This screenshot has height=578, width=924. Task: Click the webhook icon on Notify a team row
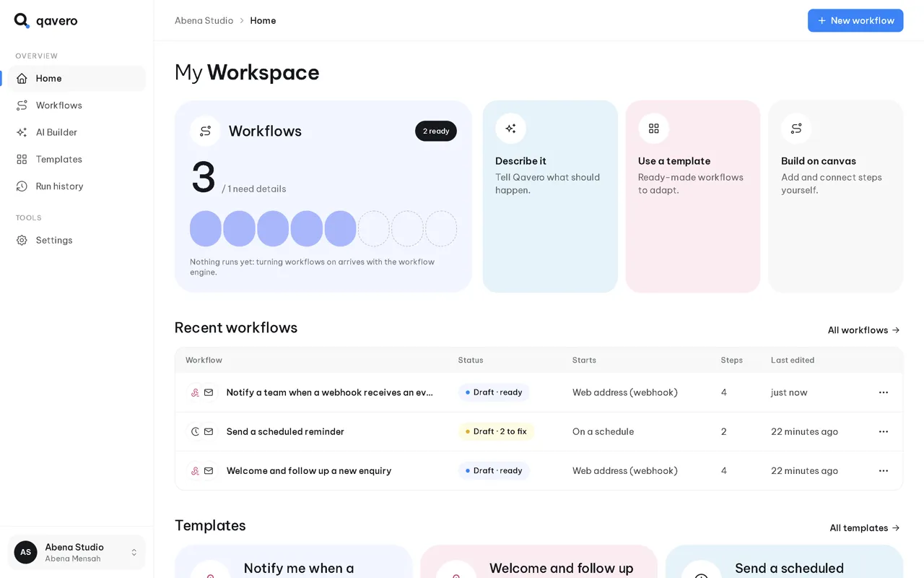click(x=195, y=392)
